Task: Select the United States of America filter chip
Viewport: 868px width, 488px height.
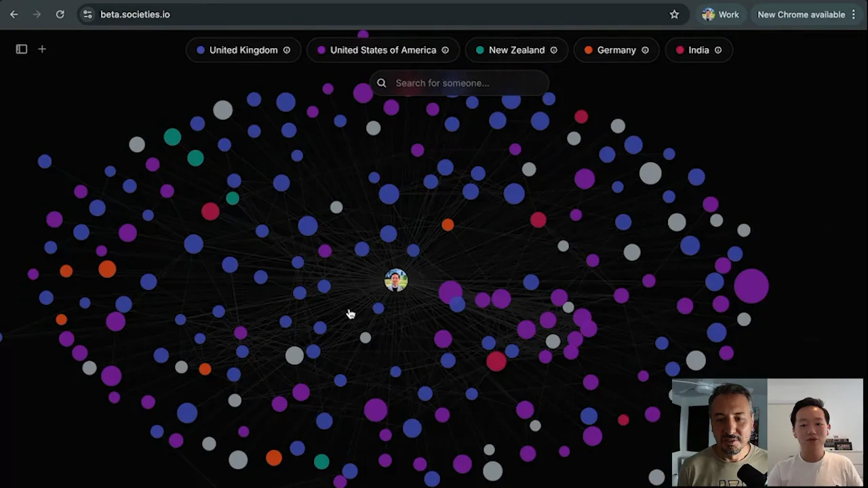Action: point(382,49)
